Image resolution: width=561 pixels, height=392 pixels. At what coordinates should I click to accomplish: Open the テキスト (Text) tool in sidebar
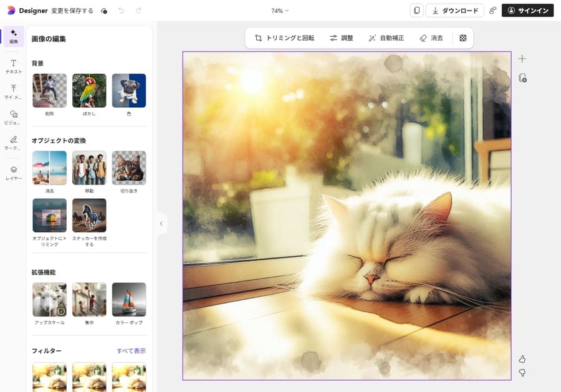[x=13, y=66]
